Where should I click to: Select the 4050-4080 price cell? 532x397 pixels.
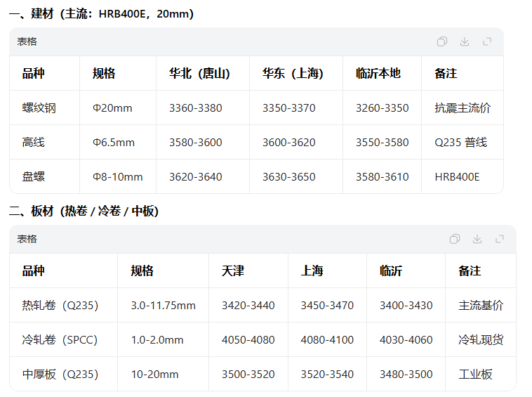coord(248,340)
